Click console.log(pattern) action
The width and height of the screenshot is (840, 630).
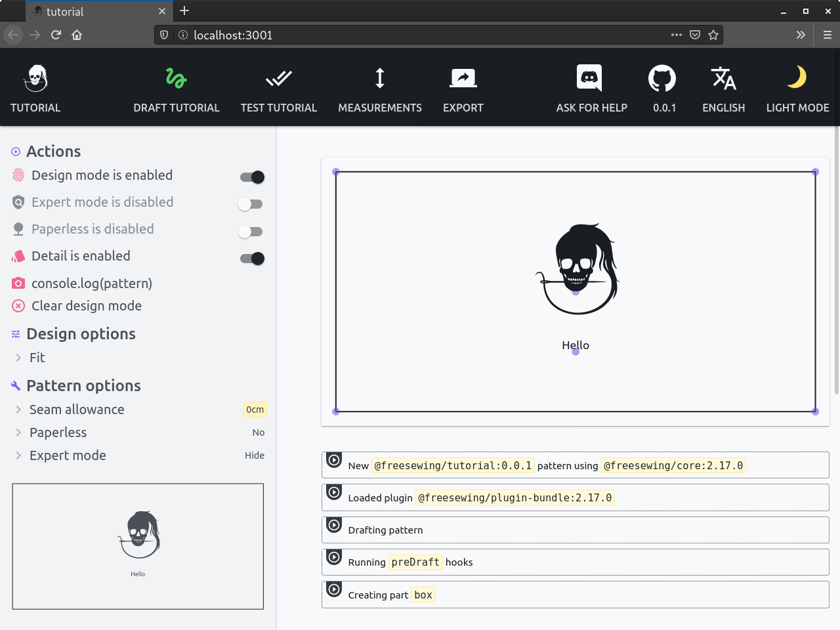point(92,283)
